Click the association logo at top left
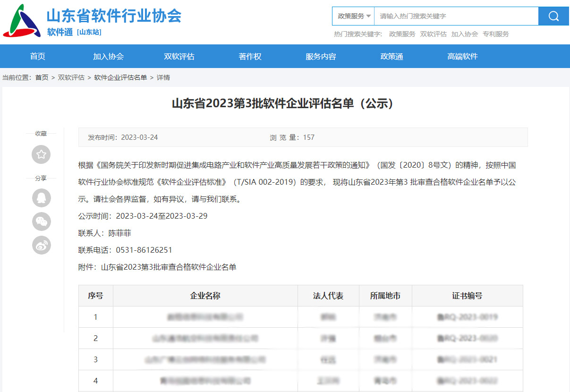This screenshot has width=570, height=392. 21,21
